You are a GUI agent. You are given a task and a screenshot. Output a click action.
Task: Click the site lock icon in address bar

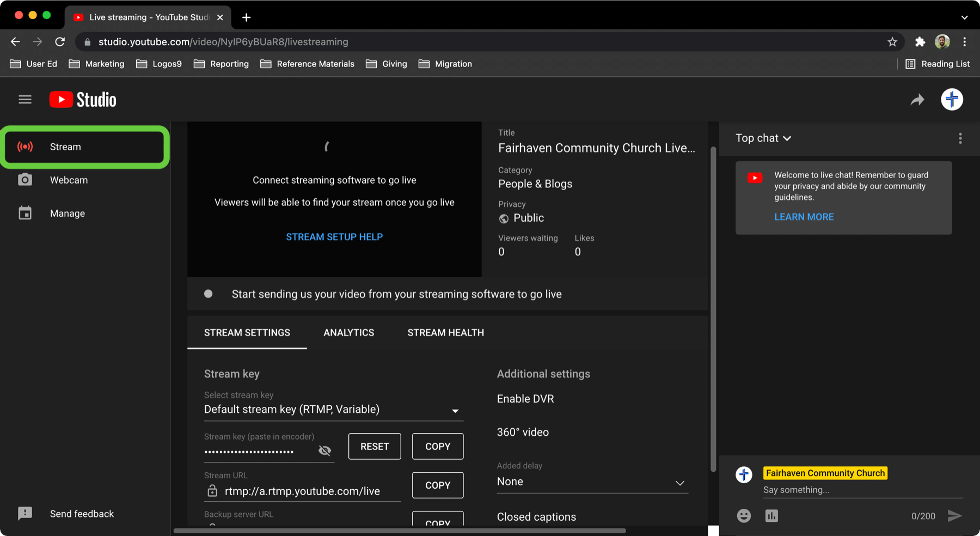point(87,42)
